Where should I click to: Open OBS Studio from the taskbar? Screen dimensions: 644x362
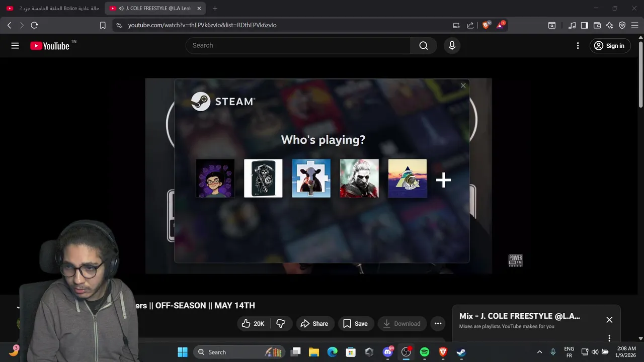point(406,352)
